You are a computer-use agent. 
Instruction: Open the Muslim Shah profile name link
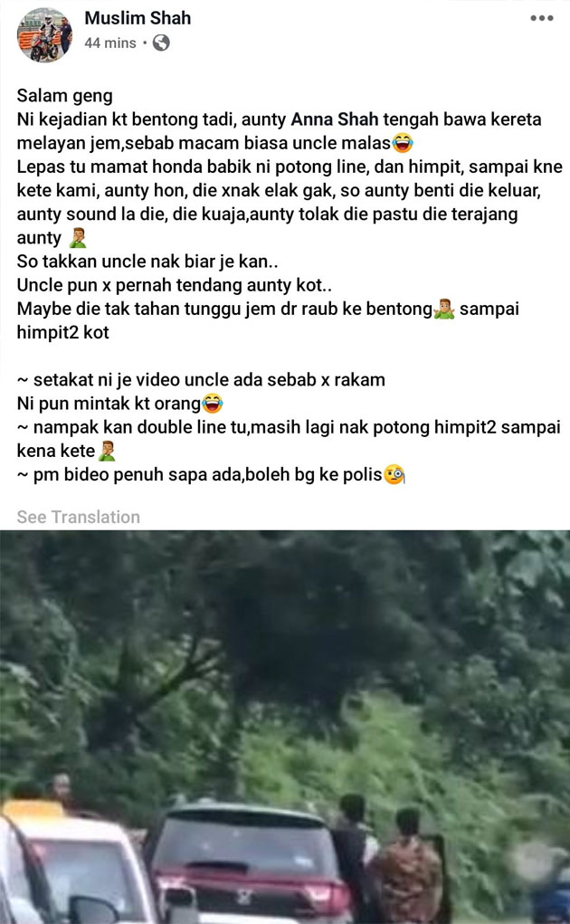138,18
